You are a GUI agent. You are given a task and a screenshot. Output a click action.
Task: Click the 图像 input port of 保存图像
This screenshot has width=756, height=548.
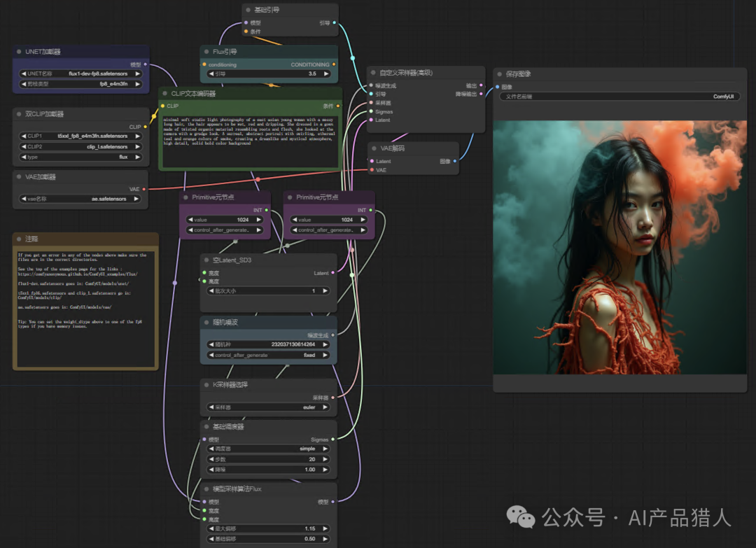(498, 87)
